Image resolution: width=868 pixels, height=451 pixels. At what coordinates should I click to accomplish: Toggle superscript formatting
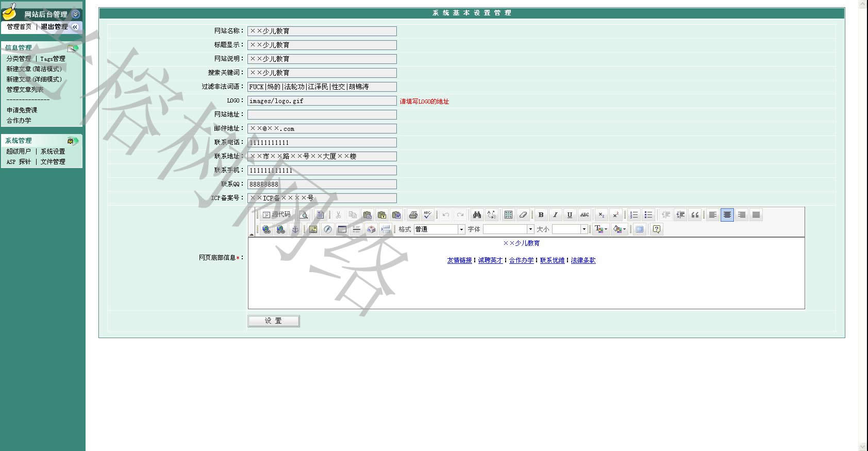click(615, 215)
